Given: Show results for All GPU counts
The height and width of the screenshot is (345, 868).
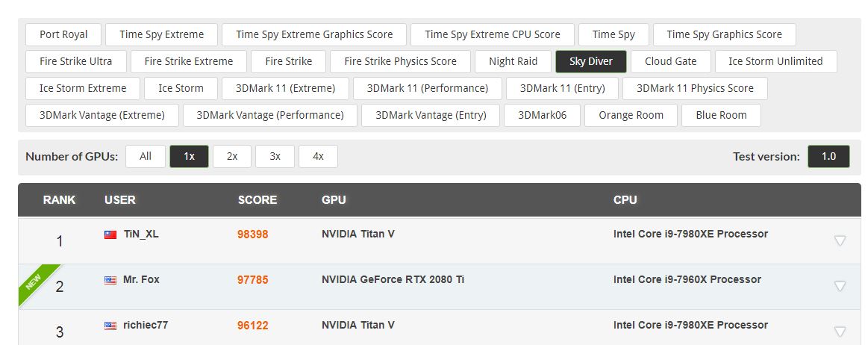Looking at the screenshot, I should 146,156.
